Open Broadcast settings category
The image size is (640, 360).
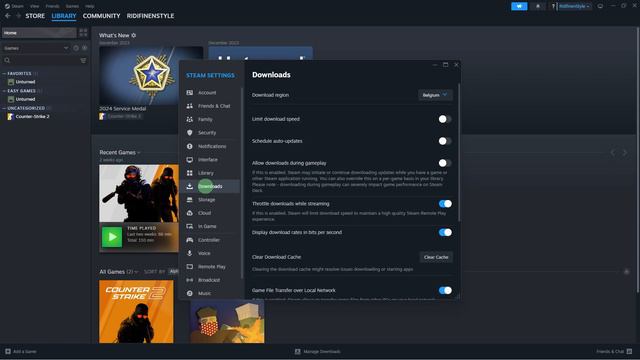coord(210,280)
